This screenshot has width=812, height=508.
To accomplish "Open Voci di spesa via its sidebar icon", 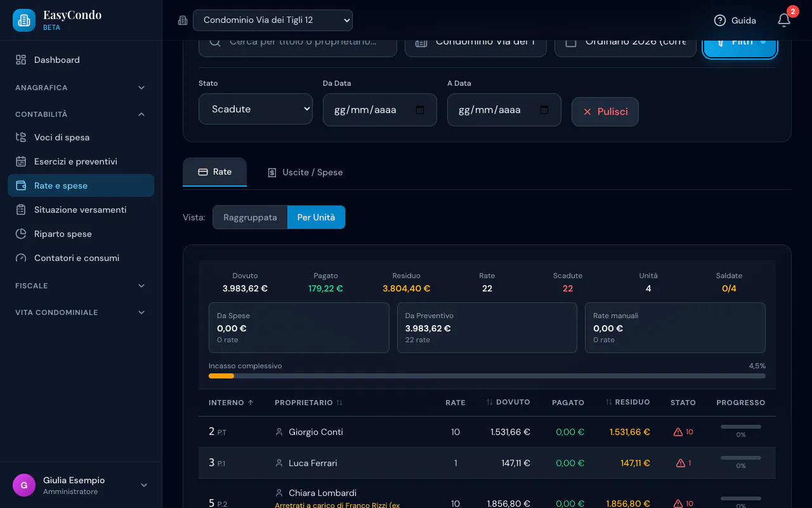I will click(x=21, y=137).
